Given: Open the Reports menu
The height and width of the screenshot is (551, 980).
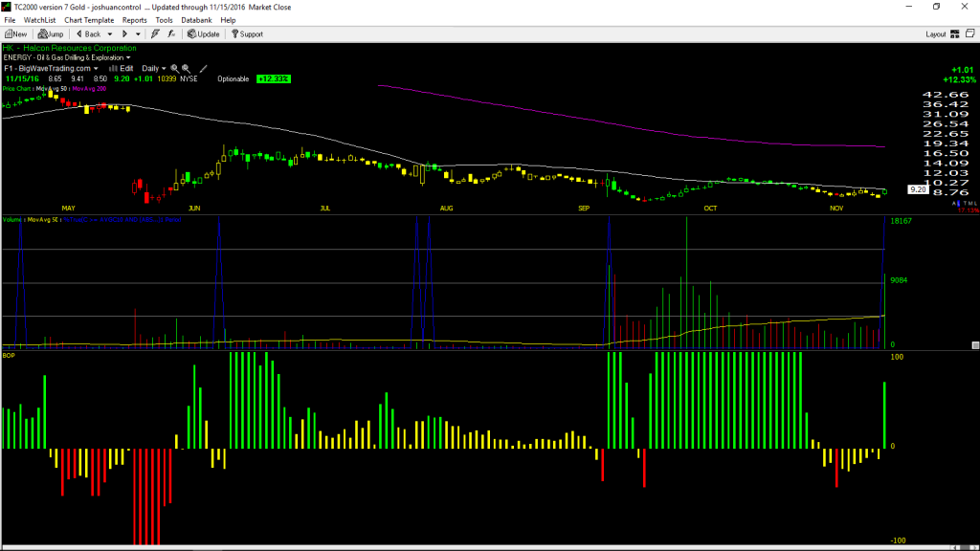Looking at the screenshot, I should click(x=134, y=20).
